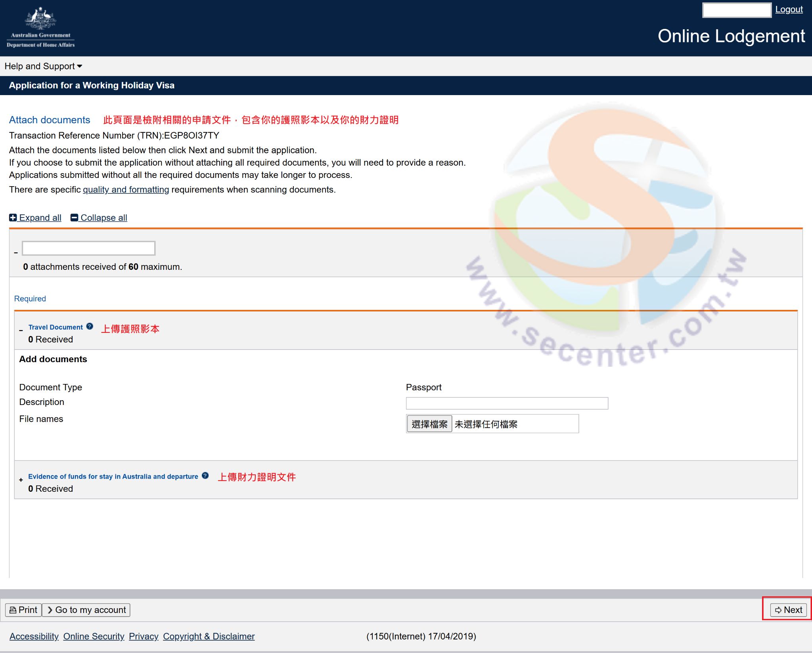Expand Evidence of funds section

click(21, 479)
